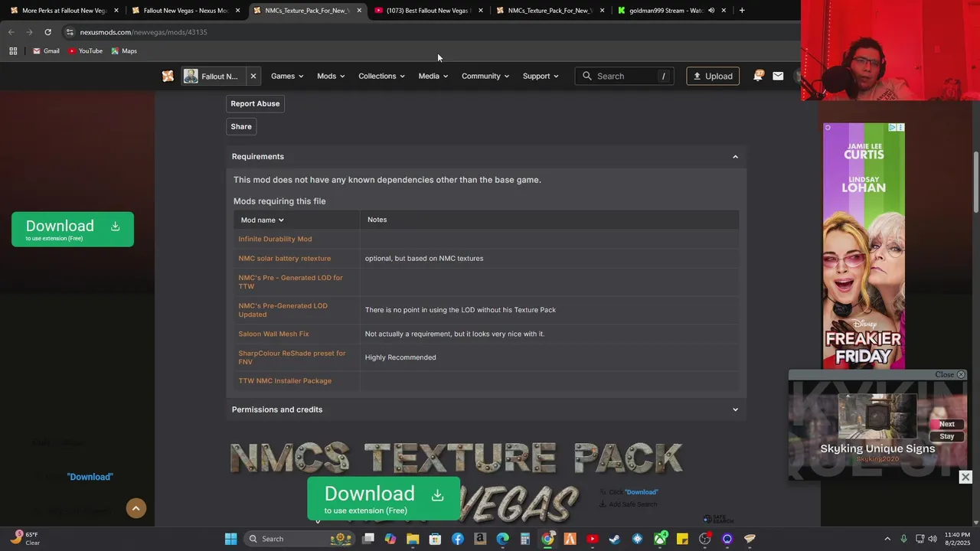980x551 pixels.
Task: Mute the goldman999 Stream tab audio
Action: (711, 11)
